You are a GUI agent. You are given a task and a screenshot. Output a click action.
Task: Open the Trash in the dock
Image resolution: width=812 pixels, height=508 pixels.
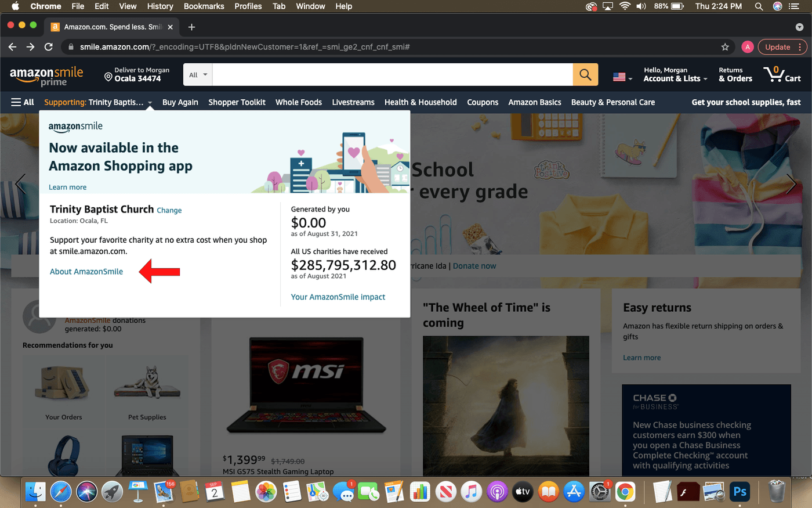(777, 492)
